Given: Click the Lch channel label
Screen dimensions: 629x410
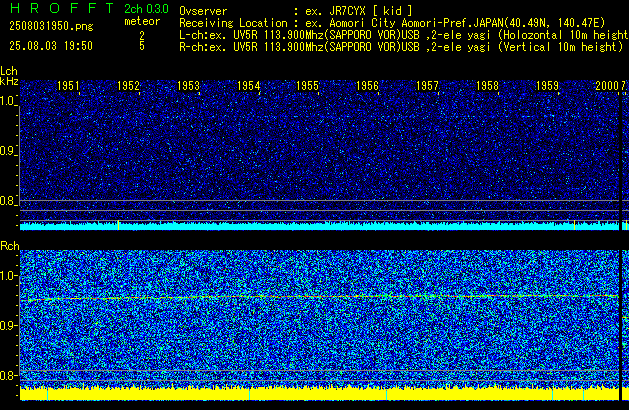Looking at the screenshot, I should pos(9,71).
